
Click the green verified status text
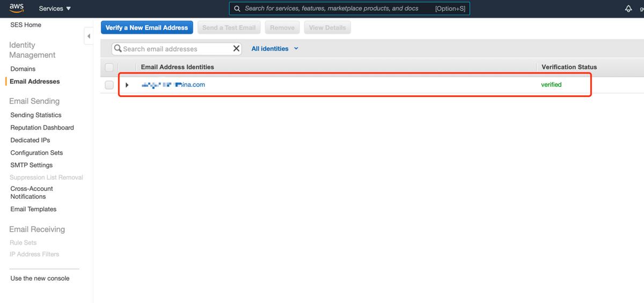click(552, 85)
